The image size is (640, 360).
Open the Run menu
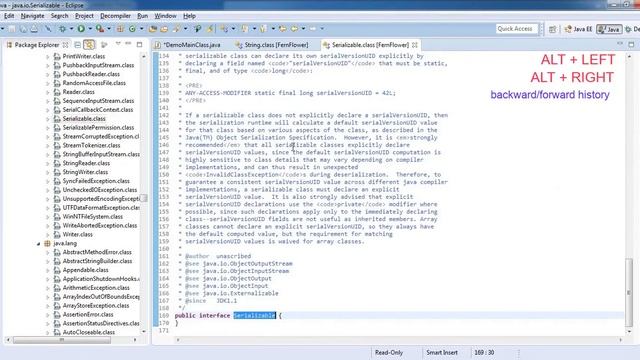142,16
